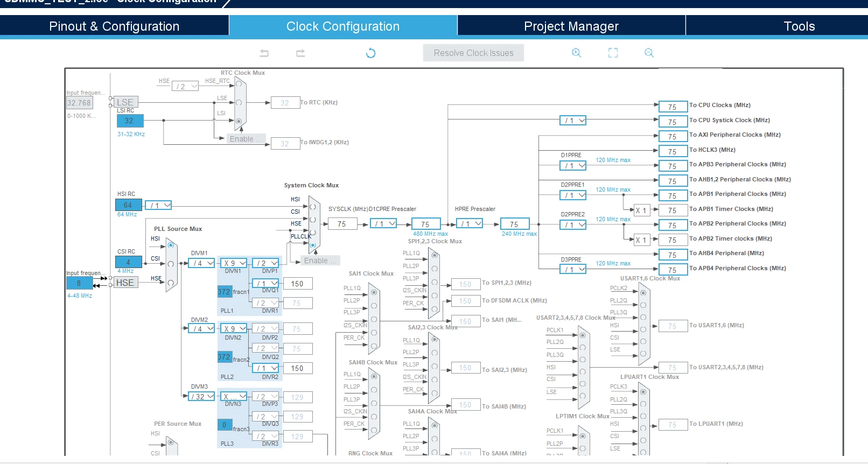The height and width of the screenshot is (464, 868).
Task: Open the D3PPRE /1 dropdown
Action: point(572,269)
